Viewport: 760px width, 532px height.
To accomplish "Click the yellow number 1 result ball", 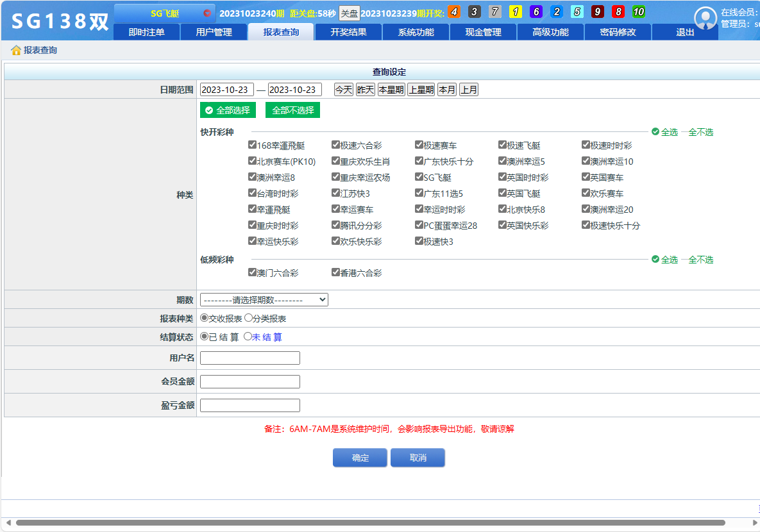I will tap(516, 12).
